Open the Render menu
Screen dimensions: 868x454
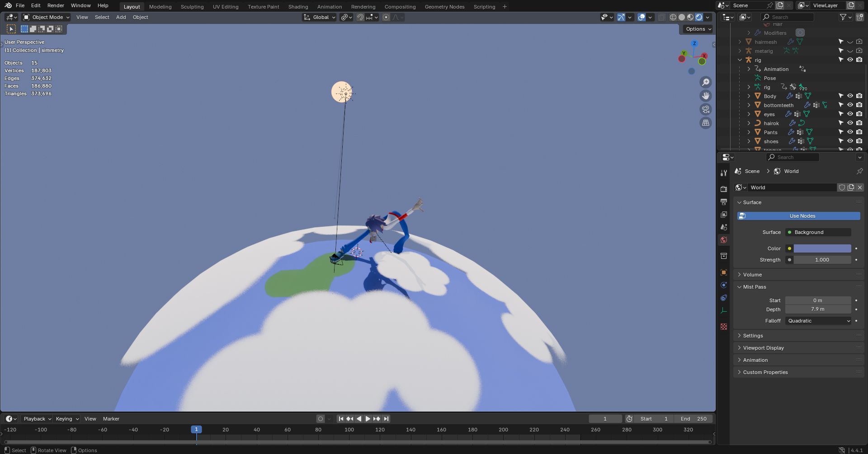click(x=56, y=5)
